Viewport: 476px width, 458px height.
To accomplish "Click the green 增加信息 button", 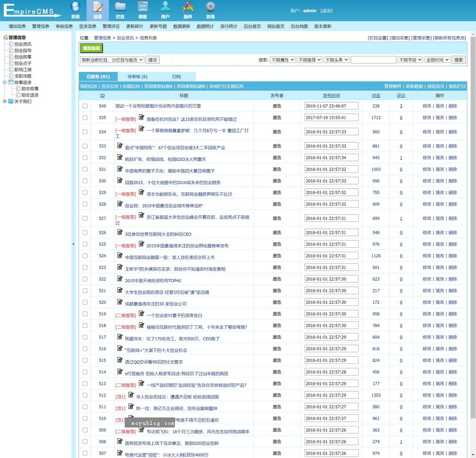I will tap(91, 48).
